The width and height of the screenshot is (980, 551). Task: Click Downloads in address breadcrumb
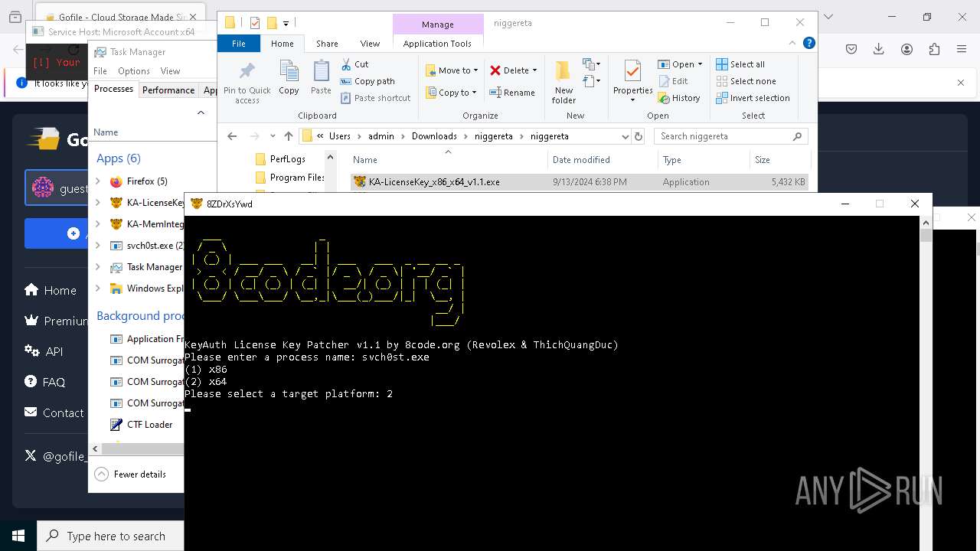(x=434, y=136)
